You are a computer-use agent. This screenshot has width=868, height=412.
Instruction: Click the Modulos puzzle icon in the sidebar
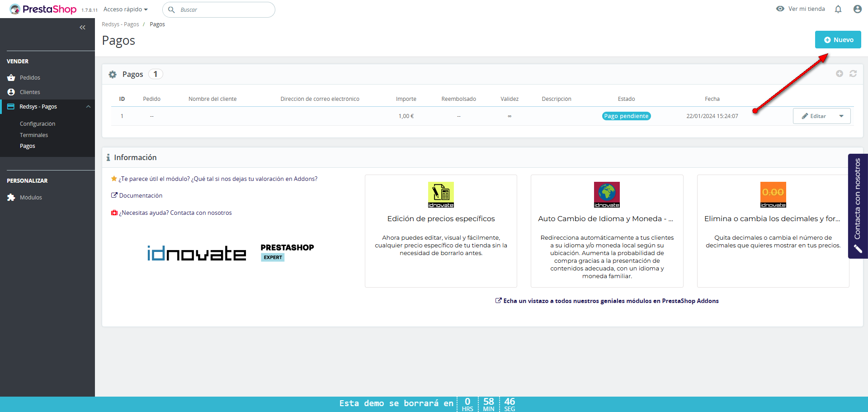pyautogui.click(x=11, y=198)
